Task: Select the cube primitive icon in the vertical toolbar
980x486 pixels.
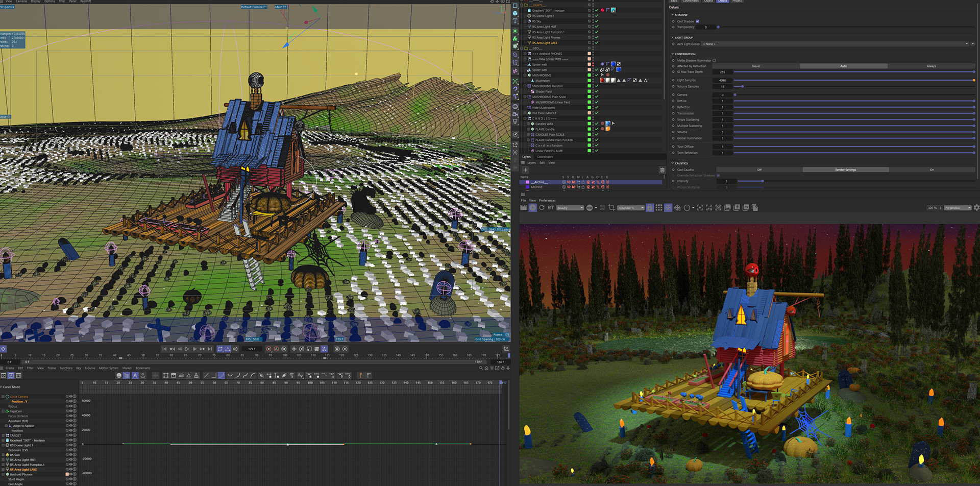Action: [515, 13]
